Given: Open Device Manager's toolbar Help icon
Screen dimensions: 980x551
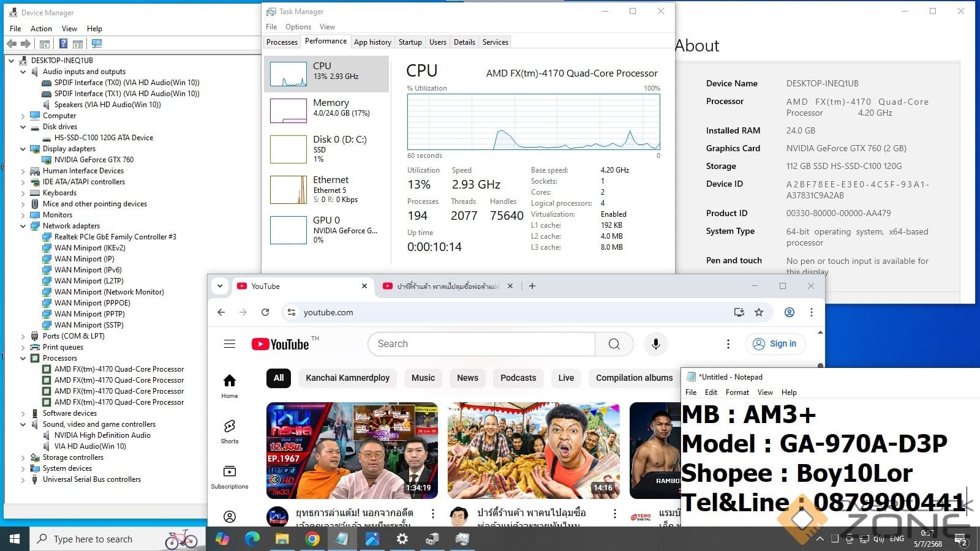Looking at the screenshot, I should tap(63, 43).
